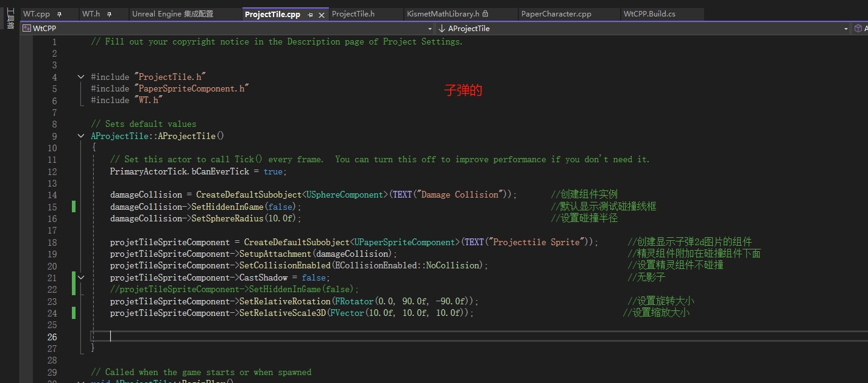
Task: Click line number 12 in the margin
Action: (52, 171)
